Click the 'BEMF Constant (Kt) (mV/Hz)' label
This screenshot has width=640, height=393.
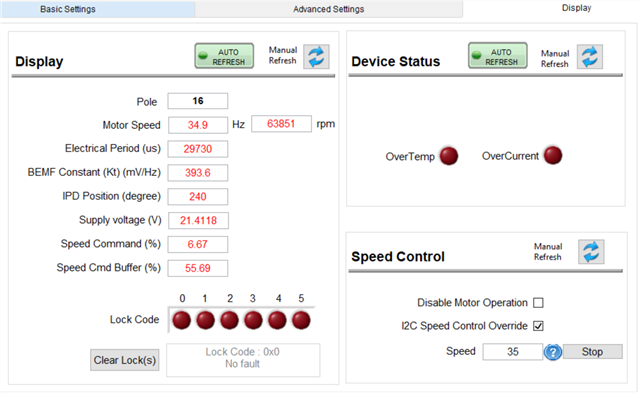pyautogui.click(x=94, y=172)
